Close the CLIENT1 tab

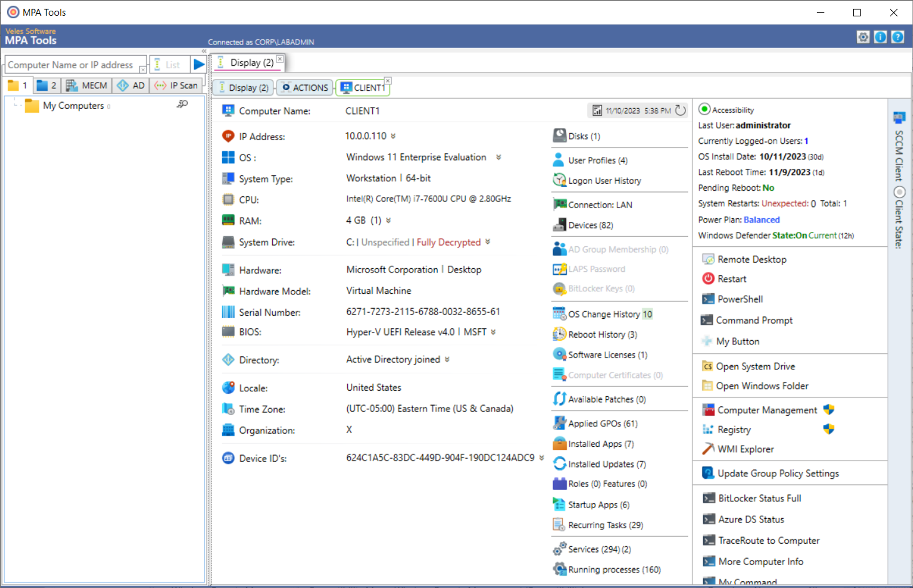click(387, 81)
